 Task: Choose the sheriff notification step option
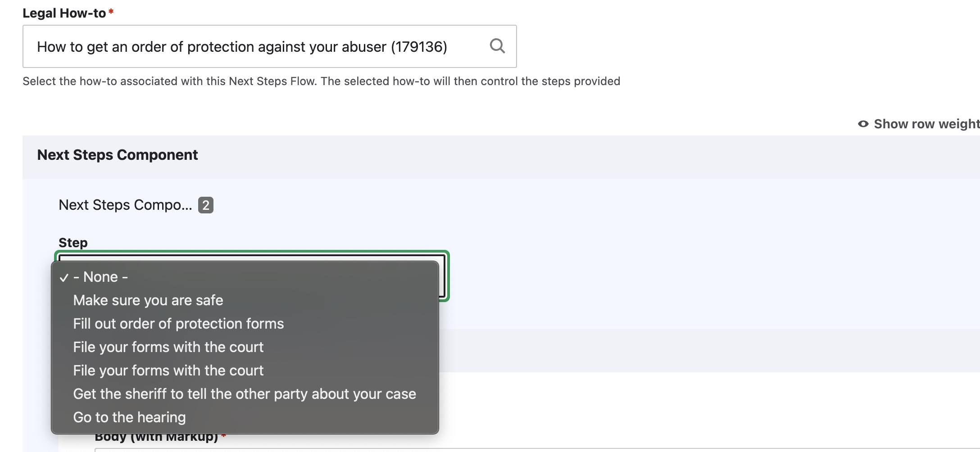pyautogui.click(x=245, y=394)
